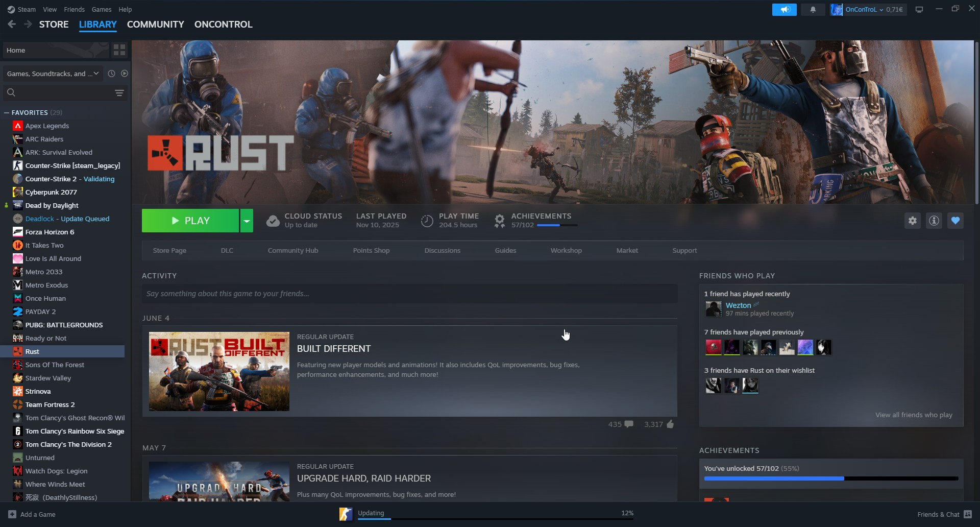Show Rust game info panel
Screen dimensions: 980x527
[934, 221]
